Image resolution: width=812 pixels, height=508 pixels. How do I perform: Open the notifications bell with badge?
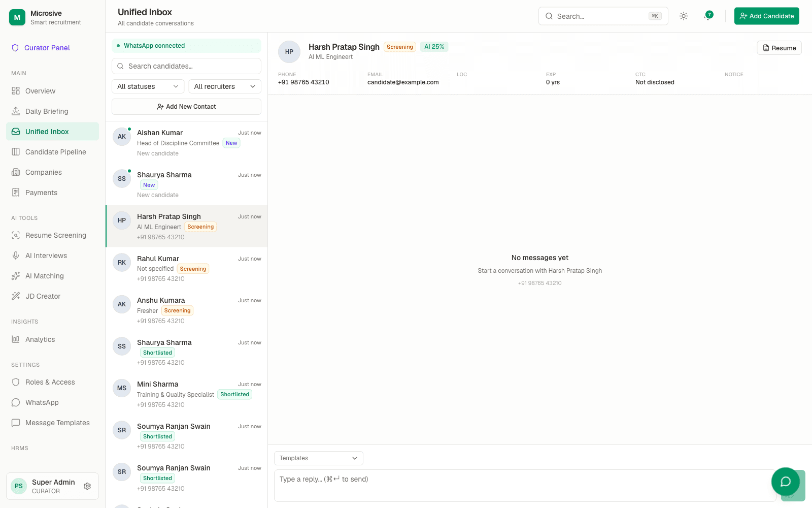(x=708, y=16)
